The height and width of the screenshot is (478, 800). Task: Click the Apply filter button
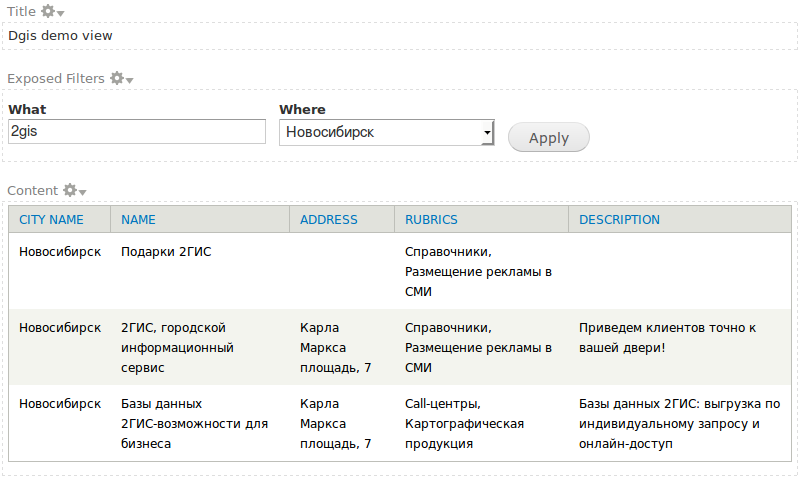click(548, 137)
